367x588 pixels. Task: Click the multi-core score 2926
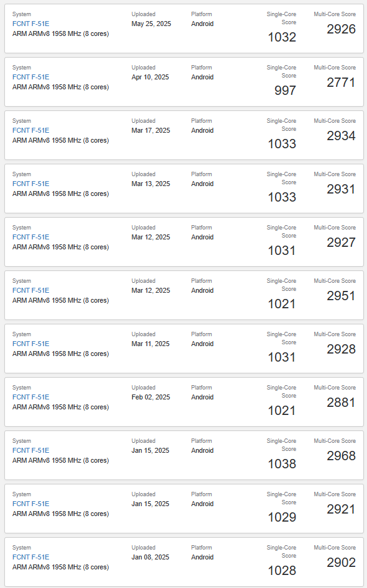click(x=341, y=29)
